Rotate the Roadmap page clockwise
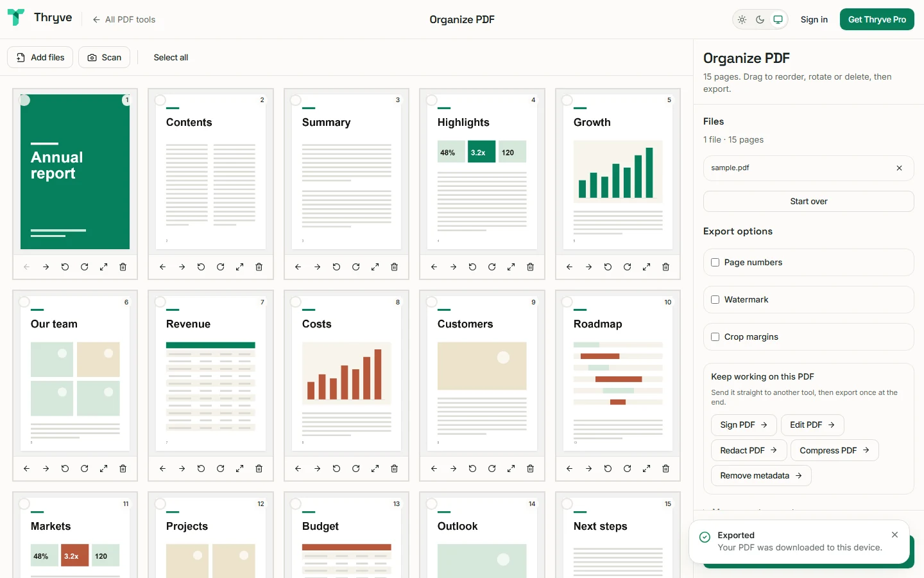This screenshot has height=578, width=924. pyautogui.click(x=627, y=469)
